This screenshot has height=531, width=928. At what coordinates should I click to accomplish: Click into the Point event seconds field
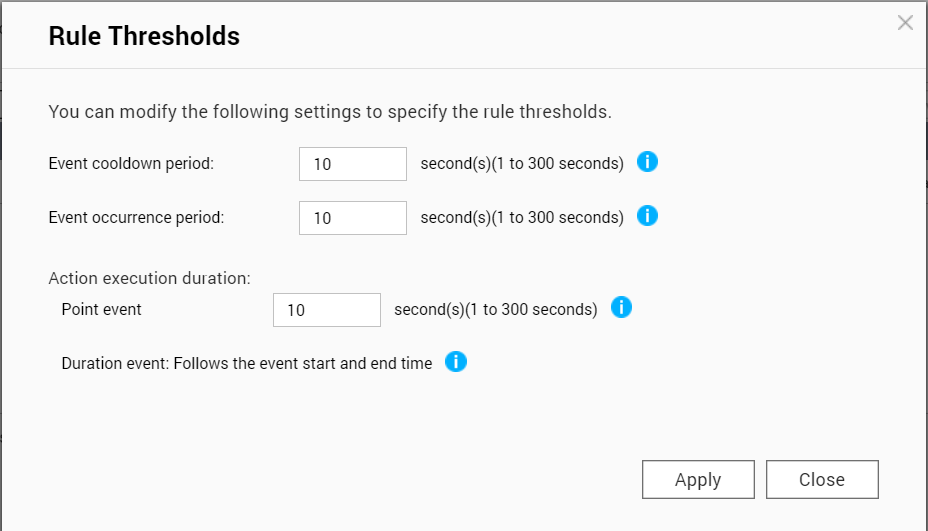pos(327,310)
